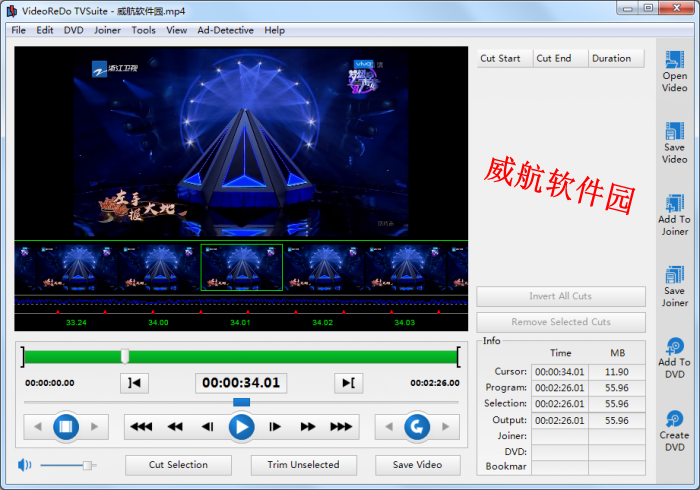Click the current timecode field 00:00:34.01

[241, 383]
